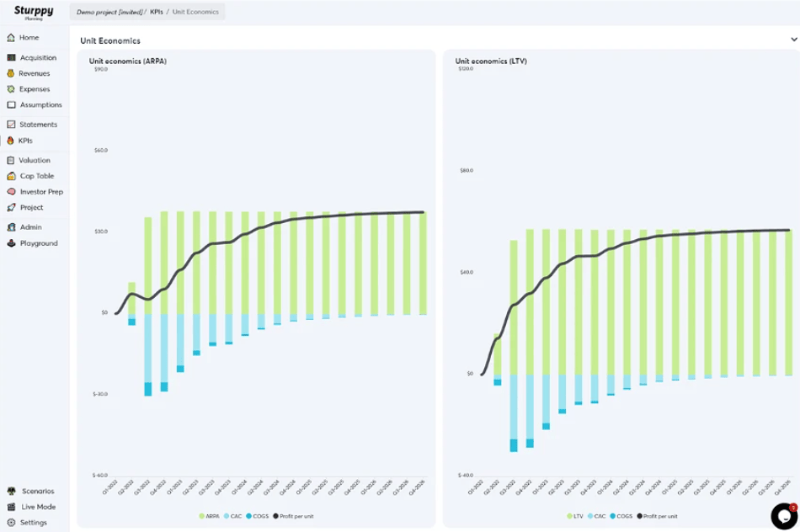800x532 pixels.
Task: Click the Home icon in sidebar
Action: coord(11,38)
